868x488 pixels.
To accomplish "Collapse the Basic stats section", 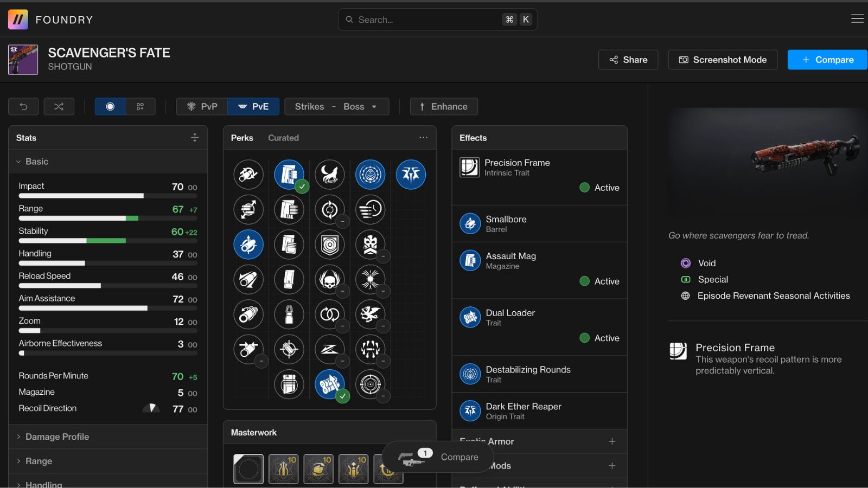I will [x=36, y=162].
